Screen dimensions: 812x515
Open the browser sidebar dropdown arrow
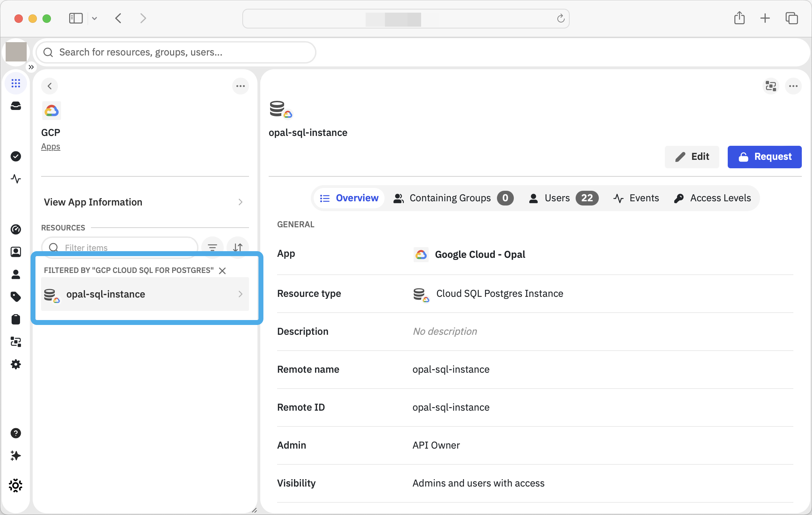tap(94, 18)
